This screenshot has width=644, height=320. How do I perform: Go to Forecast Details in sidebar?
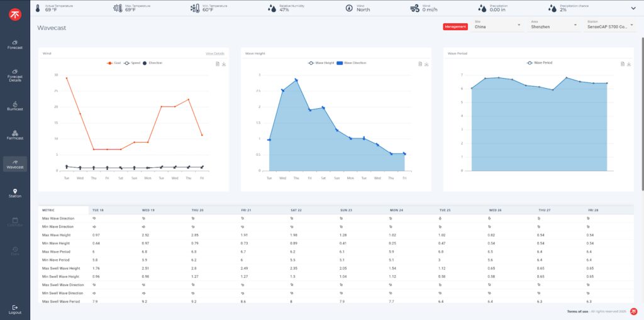14,75
